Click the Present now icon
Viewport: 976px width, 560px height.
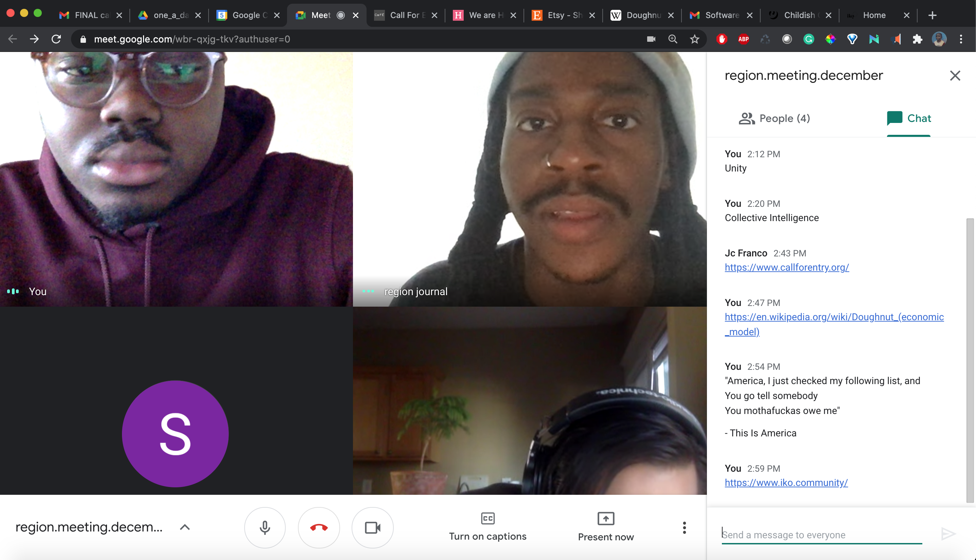point(605,519)
